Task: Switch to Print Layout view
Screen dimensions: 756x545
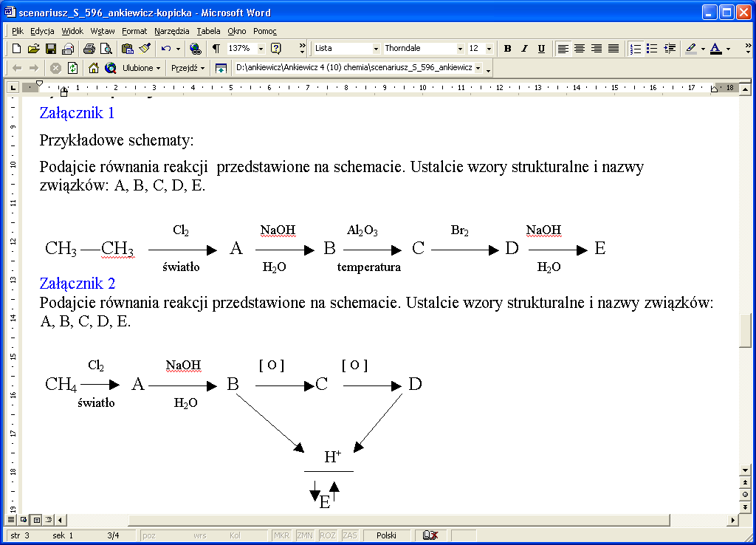Action: click(x=36, y=519)
